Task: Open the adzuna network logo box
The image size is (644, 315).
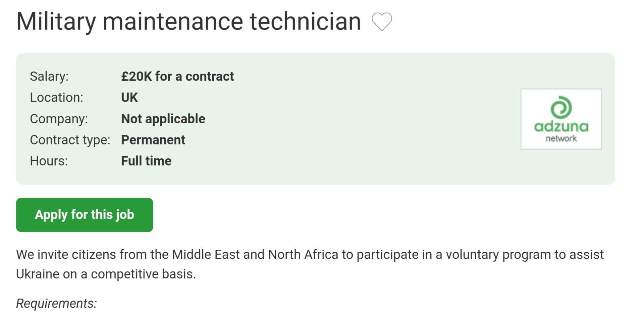Action: point(561,119)
